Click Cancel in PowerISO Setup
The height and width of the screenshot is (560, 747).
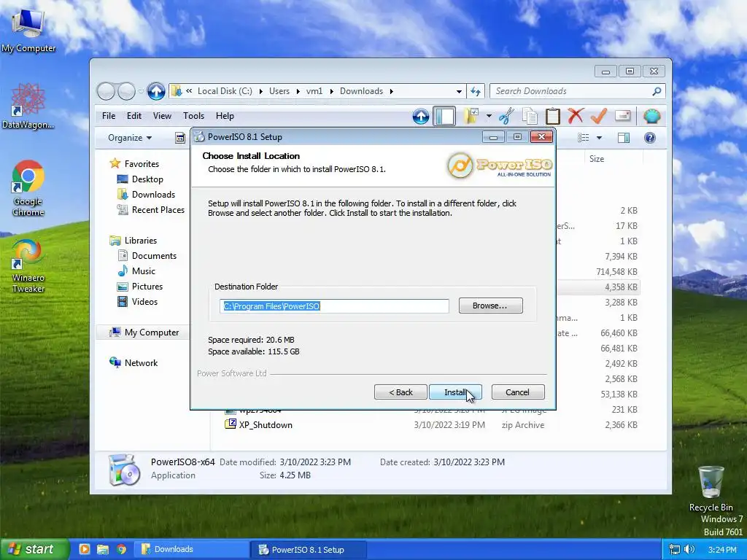pos(517,392)
